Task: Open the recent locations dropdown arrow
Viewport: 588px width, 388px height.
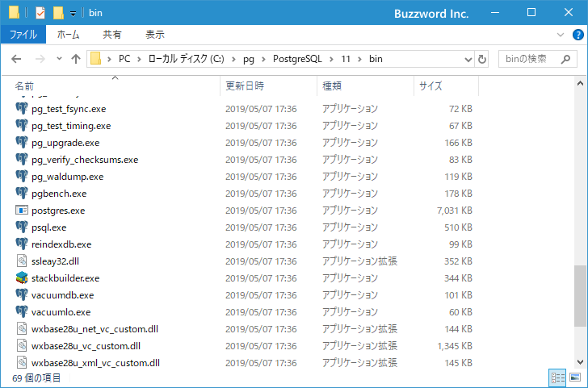Action: pos(59,59)
